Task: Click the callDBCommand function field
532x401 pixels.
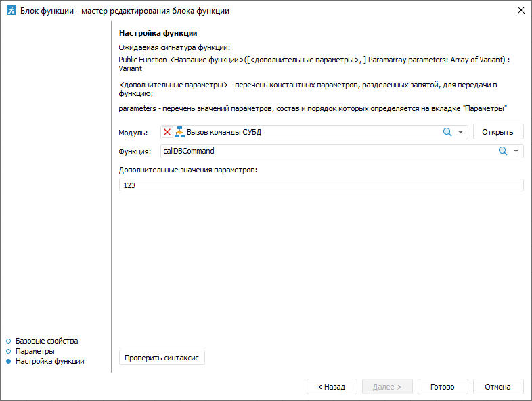Action: (325, 151)
